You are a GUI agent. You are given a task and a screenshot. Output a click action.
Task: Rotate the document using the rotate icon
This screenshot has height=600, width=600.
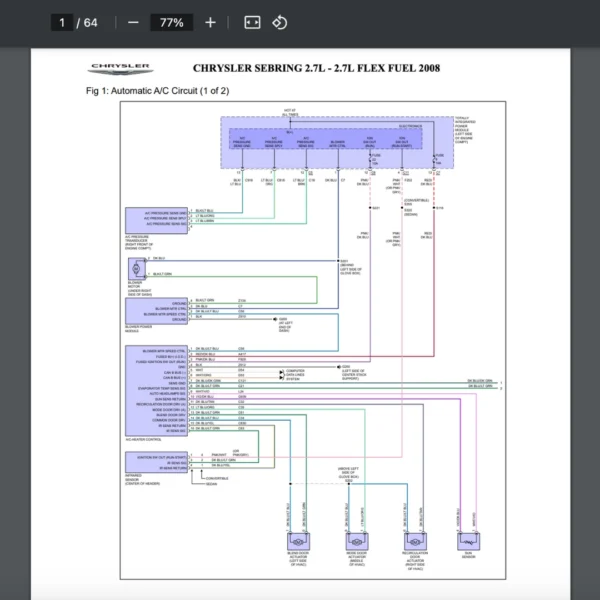point(280,22)
